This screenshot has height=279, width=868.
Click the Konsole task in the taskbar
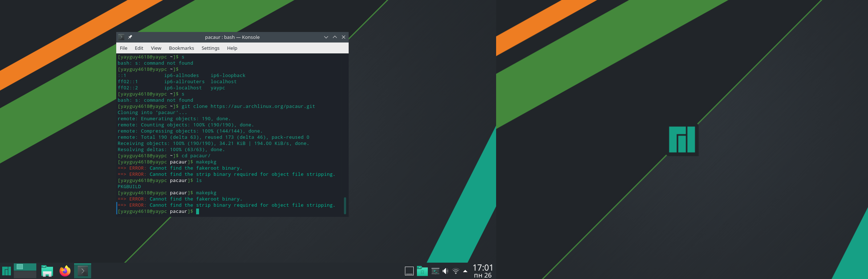[82, 271]
